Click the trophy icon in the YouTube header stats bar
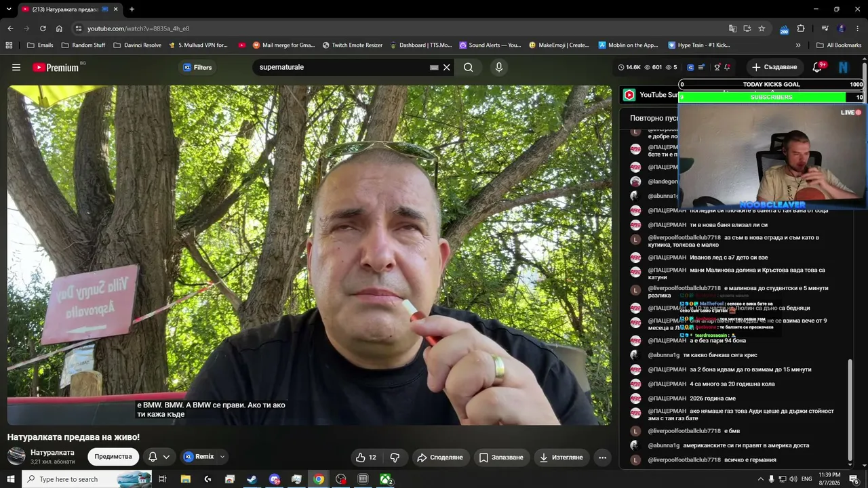 [717, 67]
